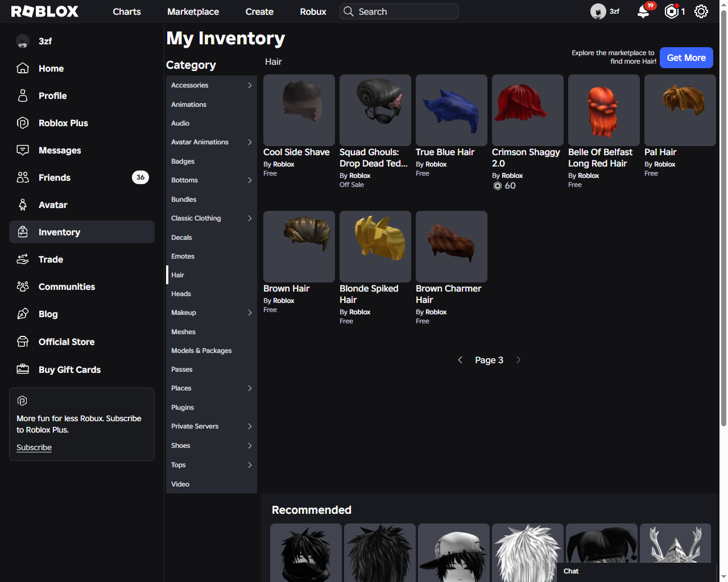This screenshot has width=728, height=582.
Task: Click the Friends icon in sidebar
Action: pos(23,177)
